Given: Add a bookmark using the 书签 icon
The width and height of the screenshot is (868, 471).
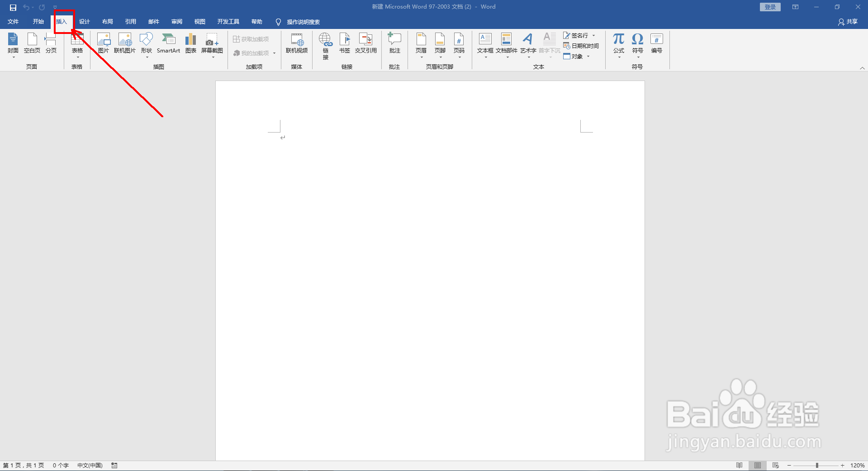Looking at the screenshot, I should click(x=344, y=43).
